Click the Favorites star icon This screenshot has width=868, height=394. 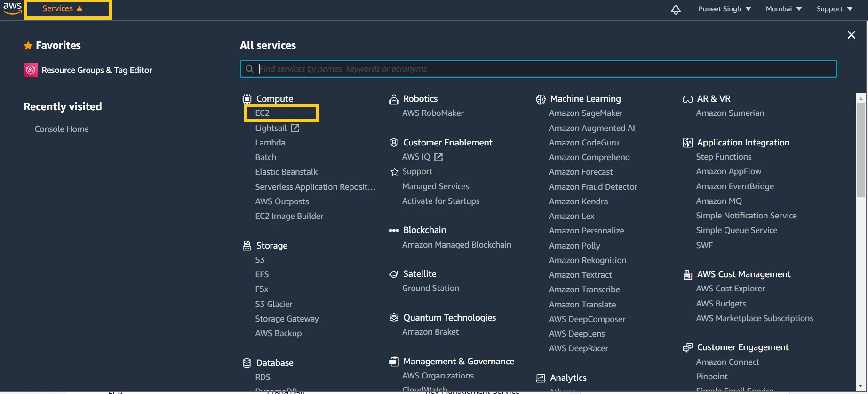click(28, 46)
